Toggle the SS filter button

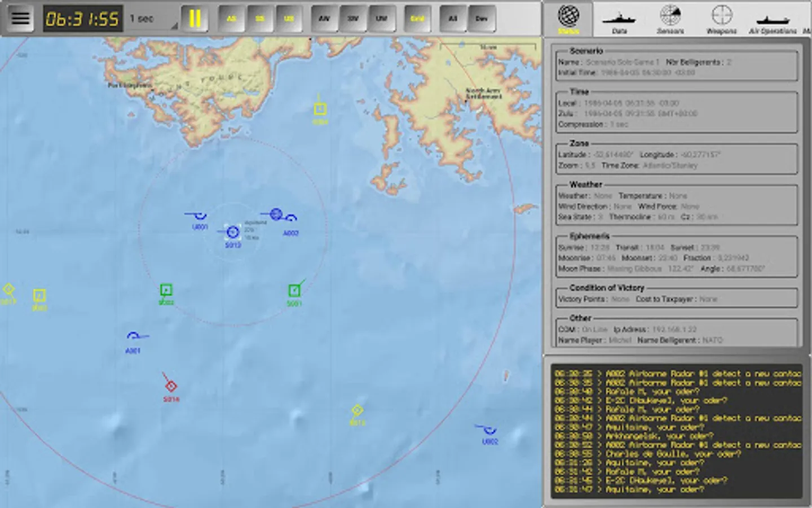[x=260, y=19]
